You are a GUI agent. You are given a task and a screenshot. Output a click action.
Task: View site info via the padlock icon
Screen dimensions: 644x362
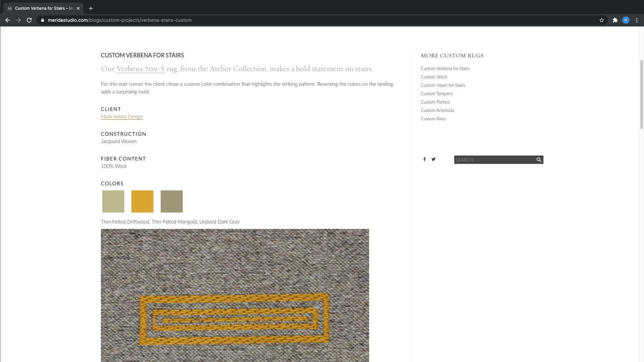tap(42, 20)
